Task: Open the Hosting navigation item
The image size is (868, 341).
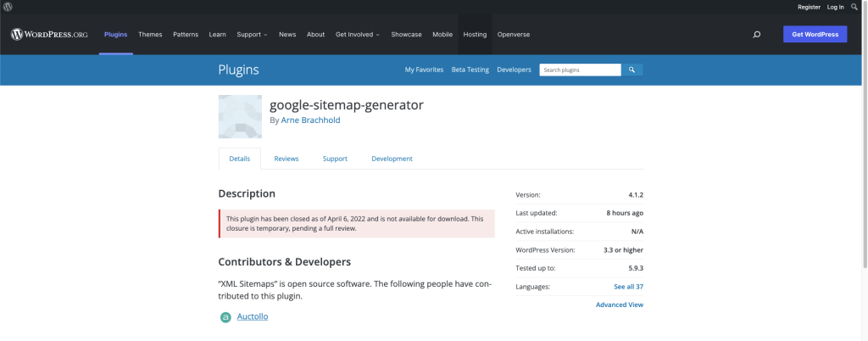Action: tap(475, 34)
